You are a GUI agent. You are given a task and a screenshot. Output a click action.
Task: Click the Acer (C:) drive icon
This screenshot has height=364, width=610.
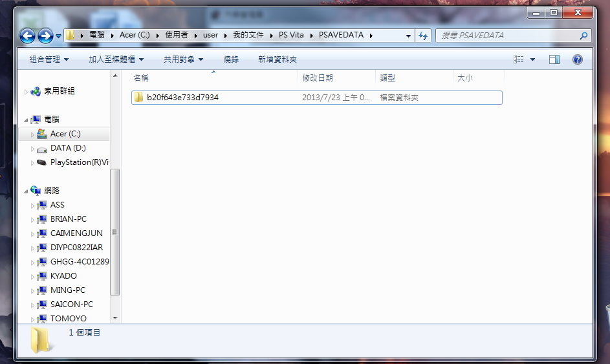42,134
